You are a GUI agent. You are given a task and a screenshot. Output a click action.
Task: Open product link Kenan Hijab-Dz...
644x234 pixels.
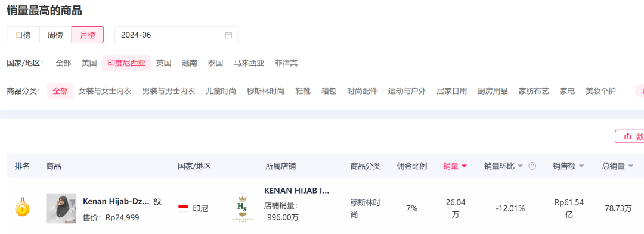pyautogui.click(x=116, y=201)
